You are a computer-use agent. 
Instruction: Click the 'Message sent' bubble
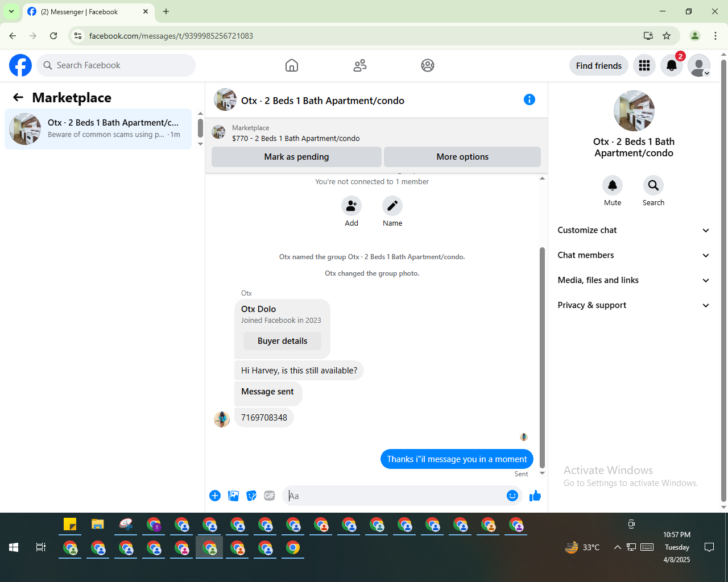[x=268, y=393]
